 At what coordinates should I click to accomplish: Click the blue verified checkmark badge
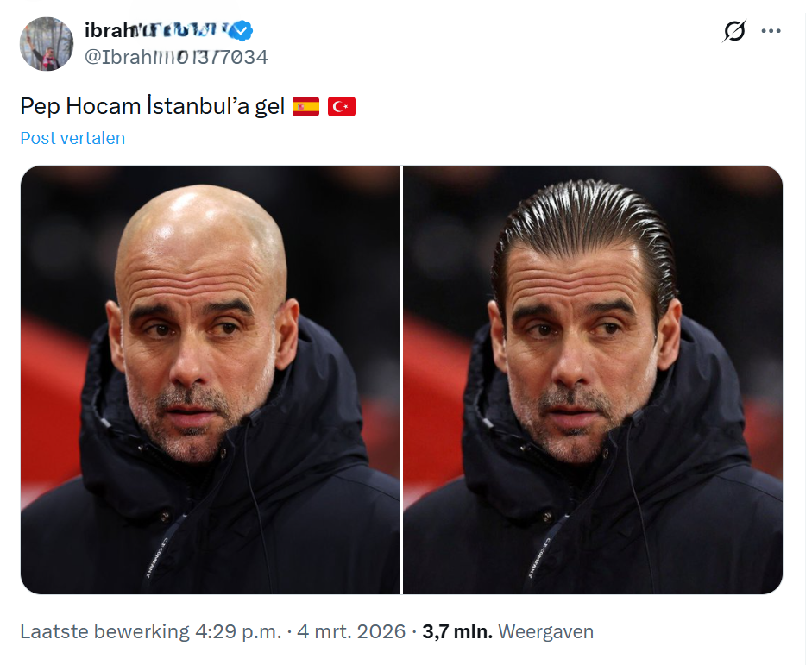point(241,30)
